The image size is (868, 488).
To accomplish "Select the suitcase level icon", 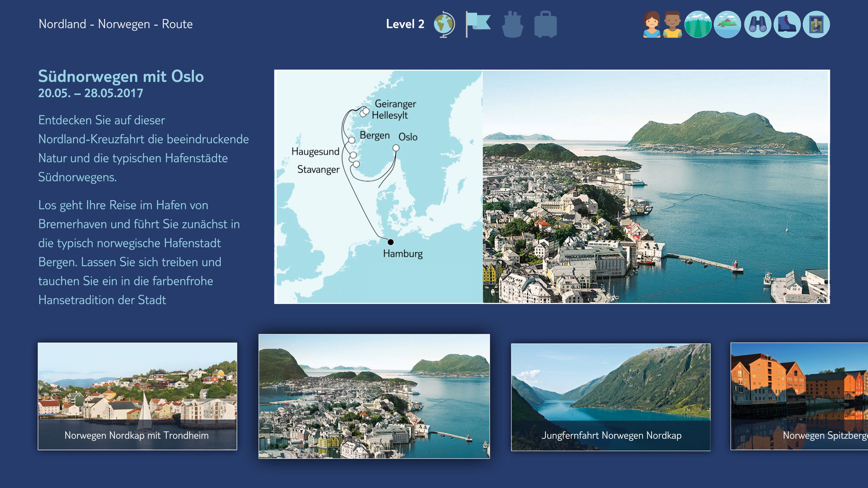I will click(545, 24).
